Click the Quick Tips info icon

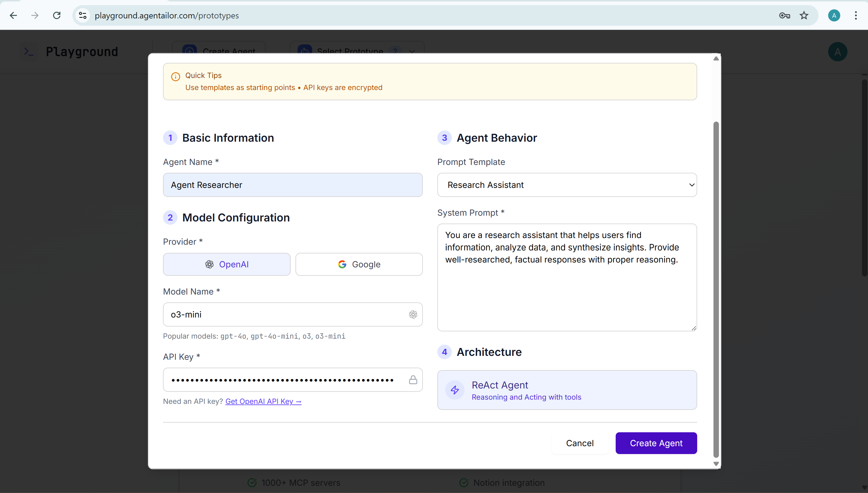(x=176, y=77)
